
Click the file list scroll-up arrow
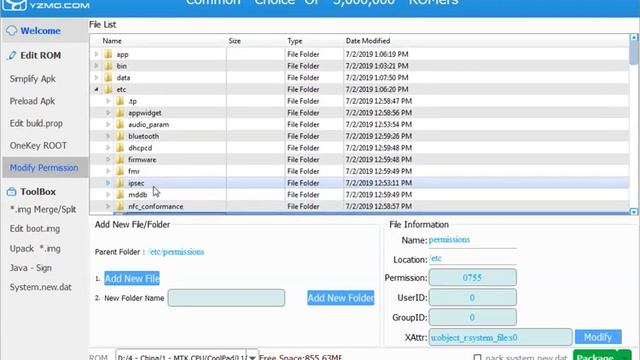[x=633, y=38]
